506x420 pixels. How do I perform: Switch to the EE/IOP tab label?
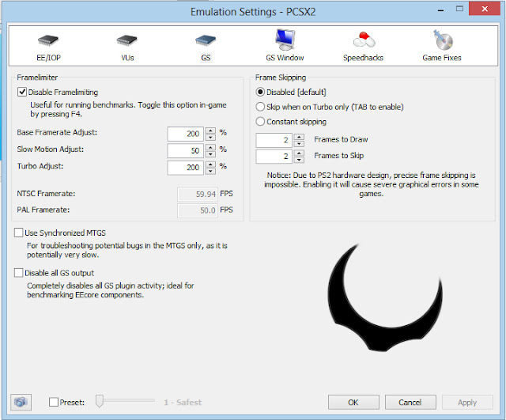(48, 58)
